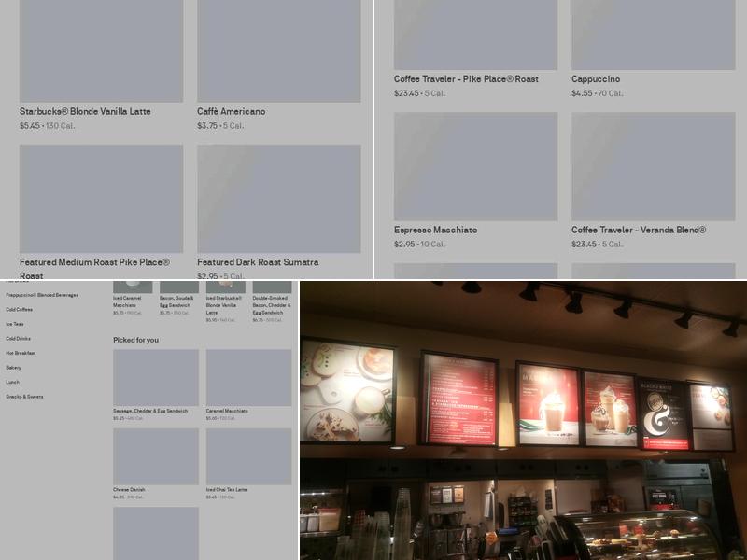Click the Sausage, Cheddar & Egg Sandwich thumbnail
The width and height of the screenshot is (747, 560).
(x=156, y=377)
